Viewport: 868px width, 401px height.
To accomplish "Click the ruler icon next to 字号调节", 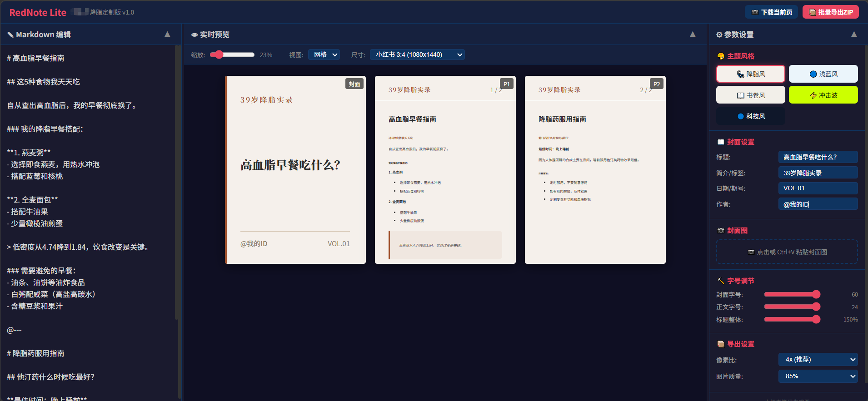I will click(721, 281).
